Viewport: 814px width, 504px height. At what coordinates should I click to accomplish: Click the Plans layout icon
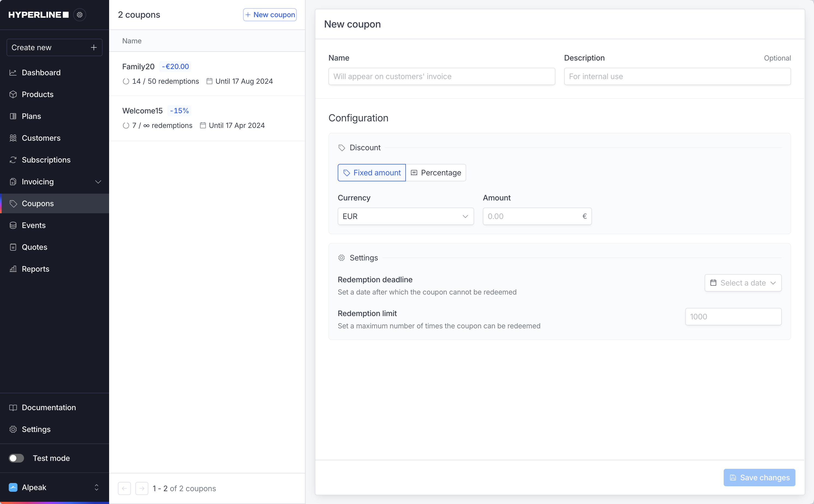pos(13,116)
